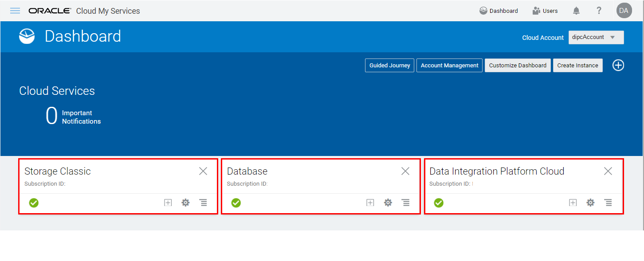This screenshot has height=261, width=644.
Task: Open the DA user avatar menu
Action: pyautogui.click(x=624, y=10)
